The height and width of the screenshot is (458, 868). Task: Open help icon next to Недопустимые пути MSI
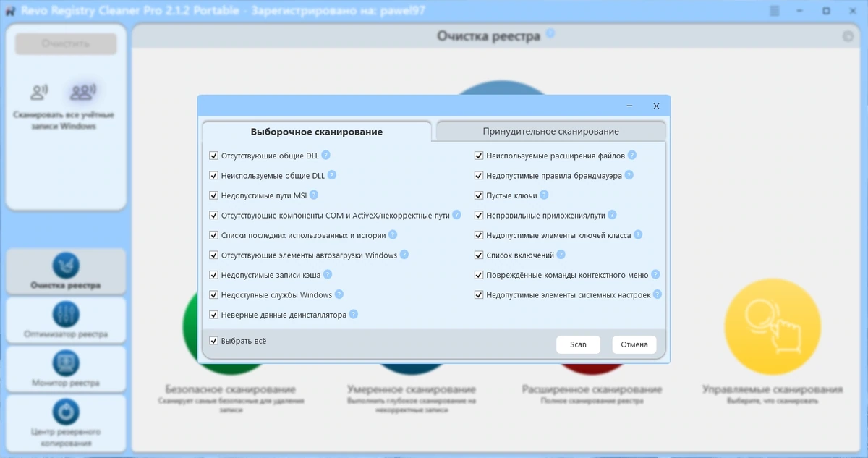pos(314,195)
